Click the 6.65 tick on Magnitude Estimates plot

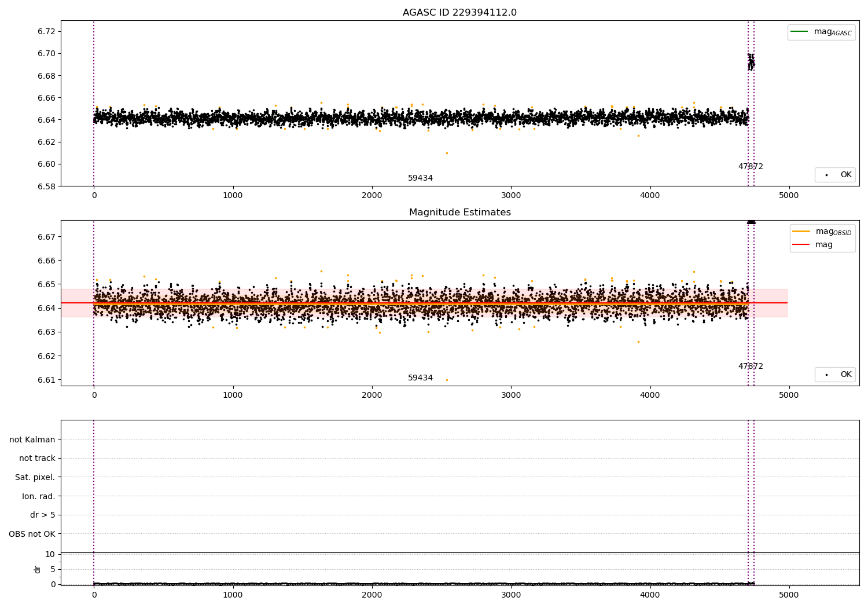tap(46, 284)
